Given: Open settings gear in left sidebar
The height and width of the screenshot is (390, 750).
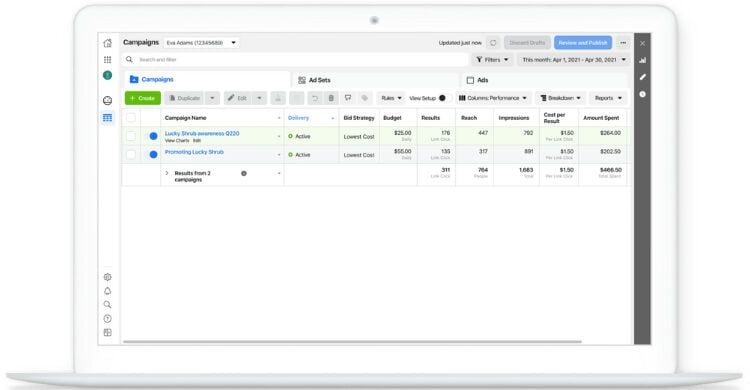Looking at the screenshot, I should click(108, 277).
